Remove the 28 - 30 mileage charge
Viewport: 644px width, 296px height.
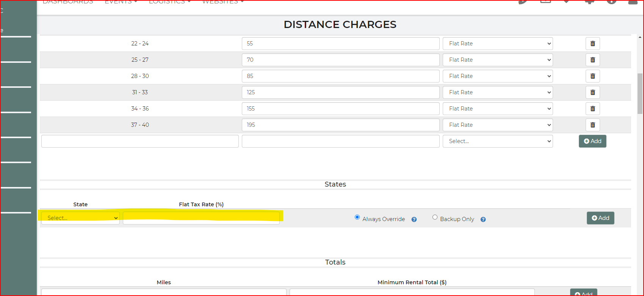click(x=592, y=76)
